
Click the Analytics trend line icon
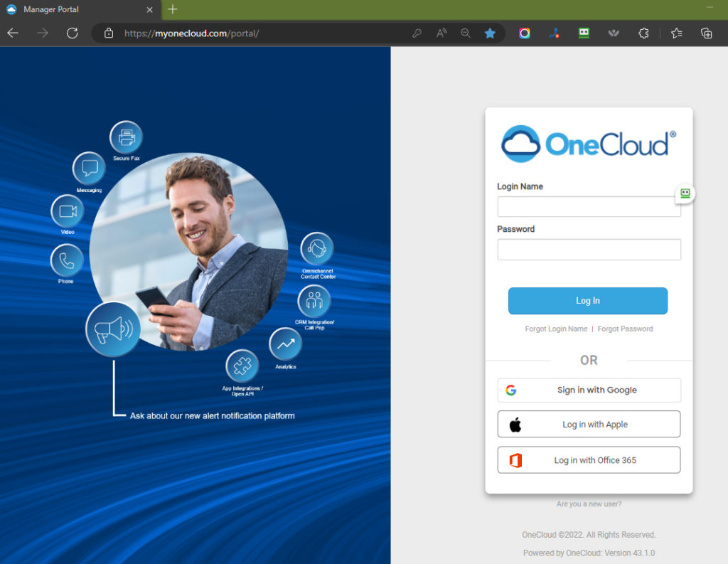(x=286, y=344)
